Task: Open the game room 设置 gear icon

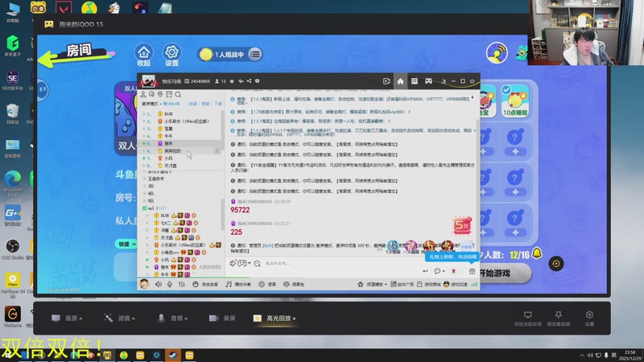Action: click(171, 55)
